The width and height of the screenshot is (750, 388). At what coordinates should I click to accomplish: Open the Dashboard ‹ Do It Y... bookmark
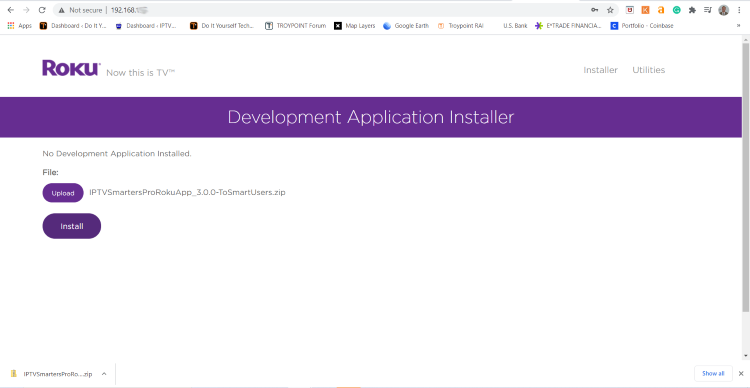(73, 26)
